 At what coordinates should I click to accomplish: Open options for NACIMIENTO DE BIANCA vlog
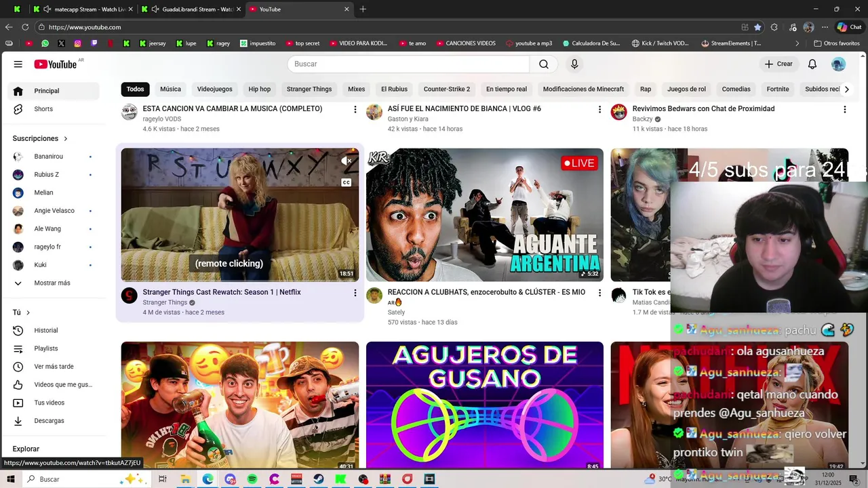(599, 109)
